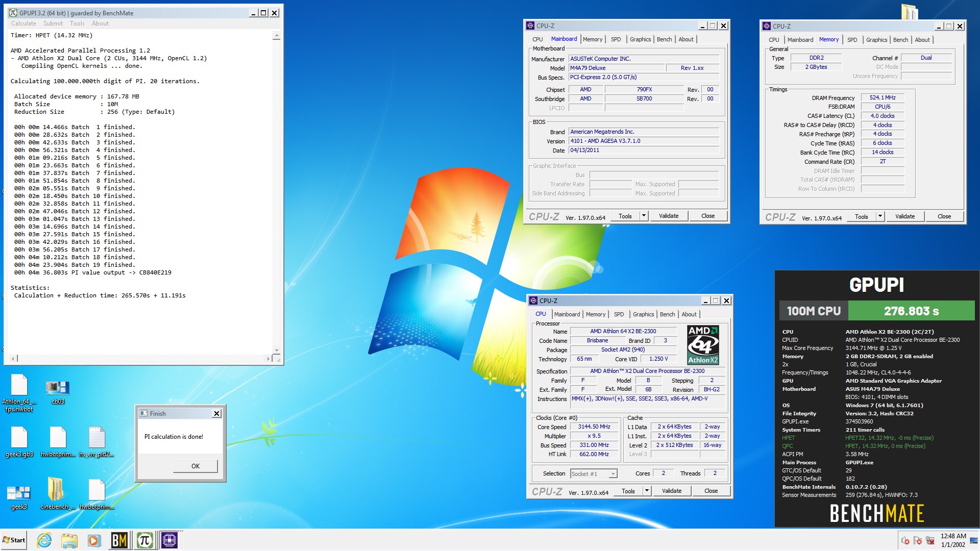Click OK in the Finish dialog
This screenshot has height=551, width=980.
[x=195, y=466]
